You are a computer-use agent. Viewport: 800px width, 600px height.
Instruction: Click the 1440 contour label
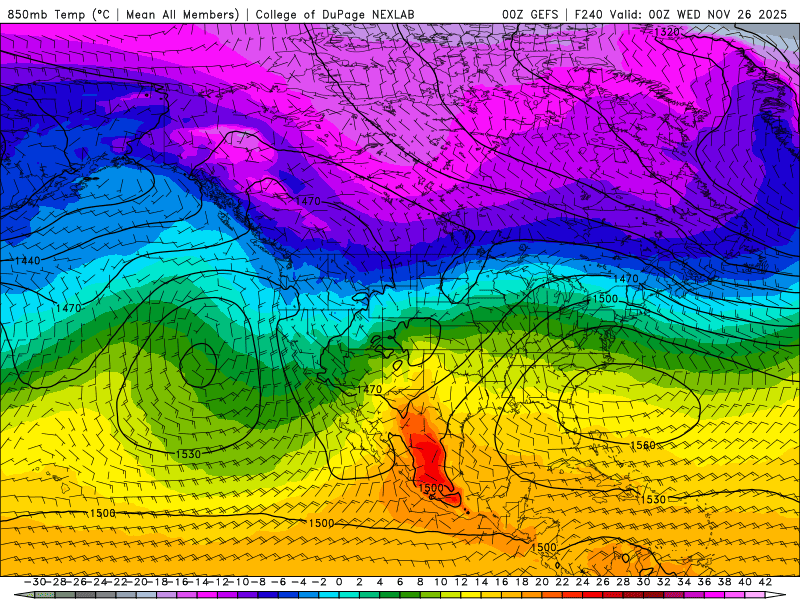tap(28, 261)
